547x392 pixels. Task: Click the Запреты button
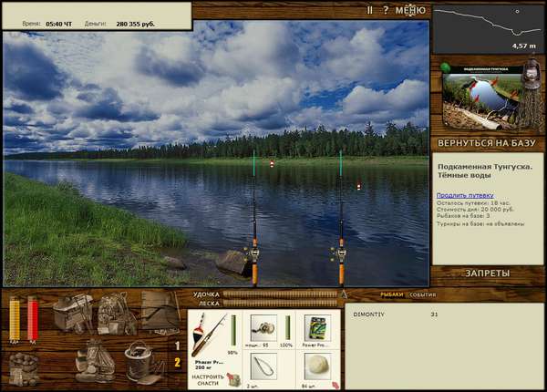pyautogui.click(x=488, y=273)
